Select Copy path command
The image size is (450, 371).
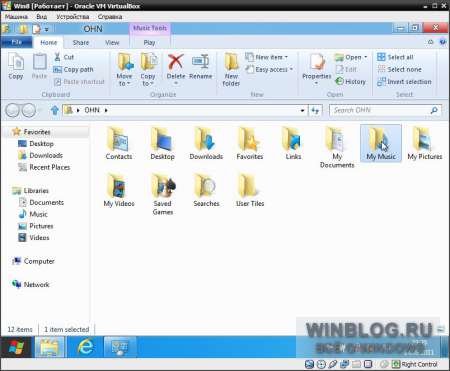(74, 69)
